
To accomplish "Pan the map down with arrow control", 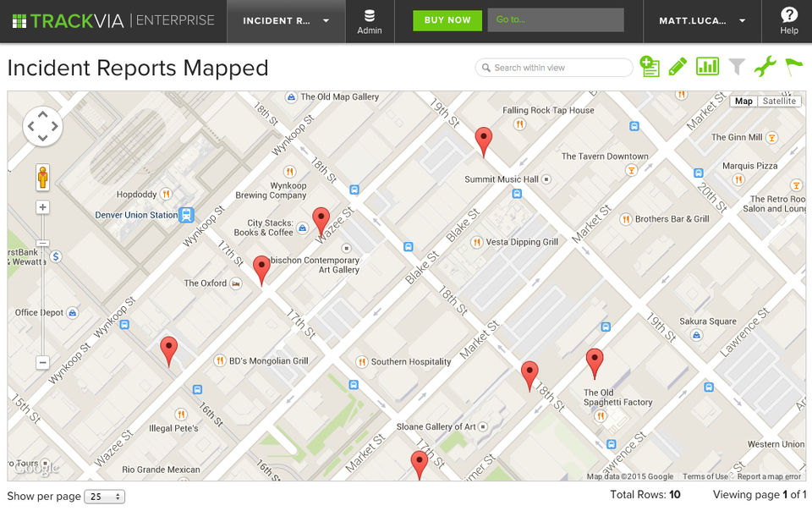I will tap(43, 138).
